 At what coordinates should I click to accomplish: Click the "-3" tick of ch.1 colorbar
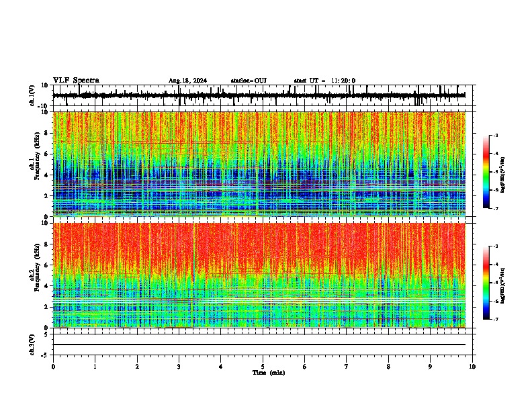(496, 135)
